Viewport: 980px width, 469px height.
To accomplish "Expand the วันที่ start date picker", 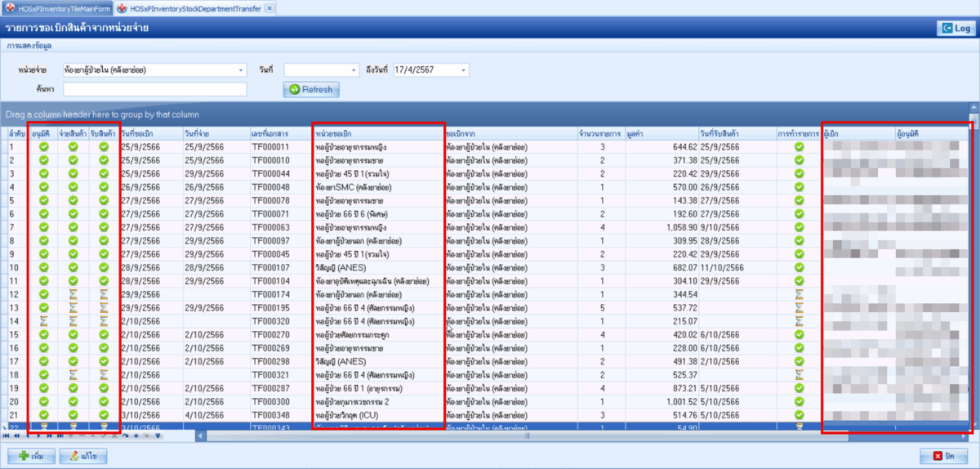I will [x=354, y=70].
